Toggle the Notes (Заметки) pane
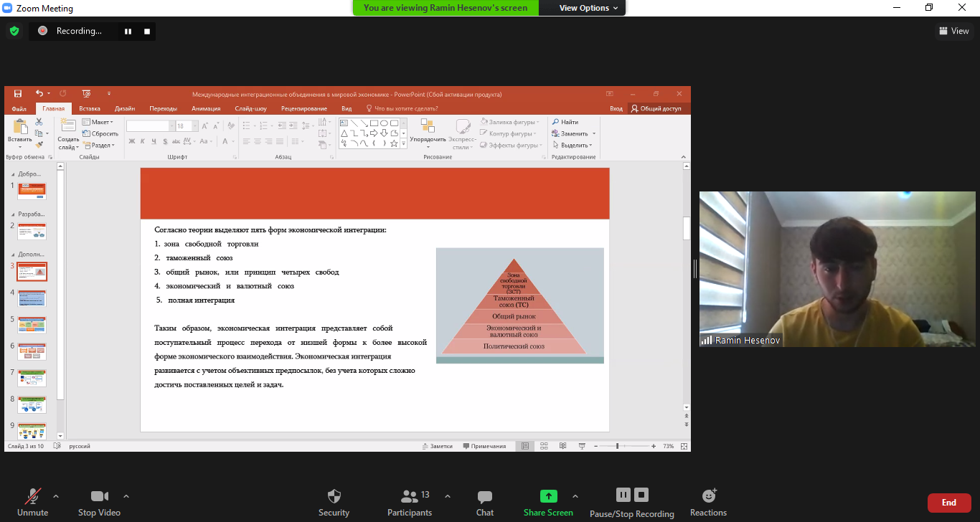The image size is (980, 522). [x=438, y=446]
